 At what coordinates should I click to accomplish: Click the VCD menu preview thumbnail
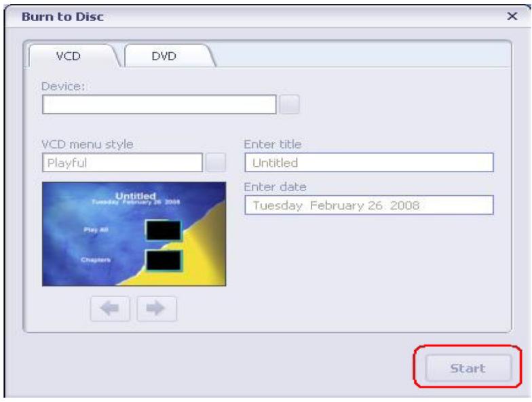click(134, 234)
